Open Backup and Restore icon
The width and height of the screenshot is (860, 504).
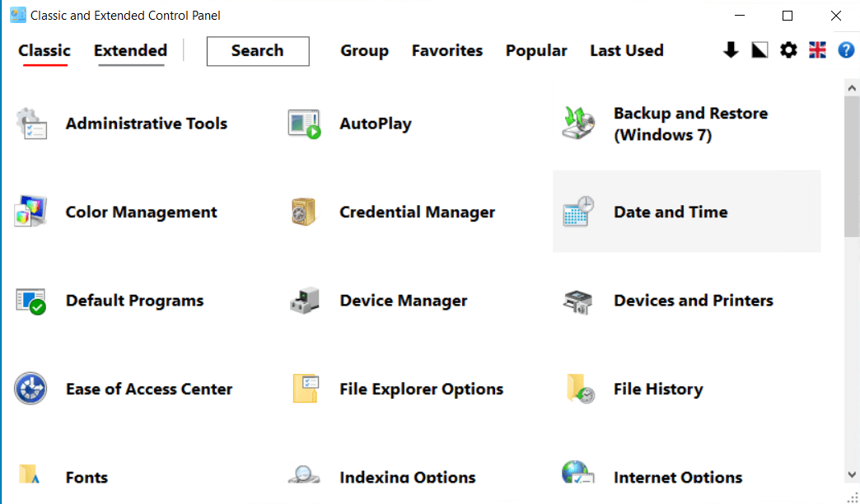click(579, 124)
